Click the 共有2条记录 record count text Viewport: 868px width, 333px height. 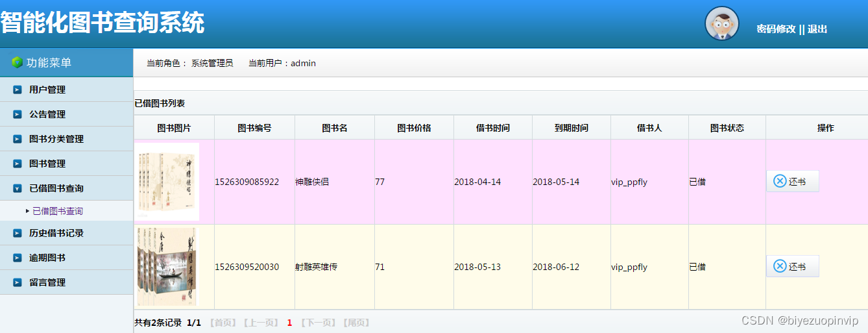158,323
